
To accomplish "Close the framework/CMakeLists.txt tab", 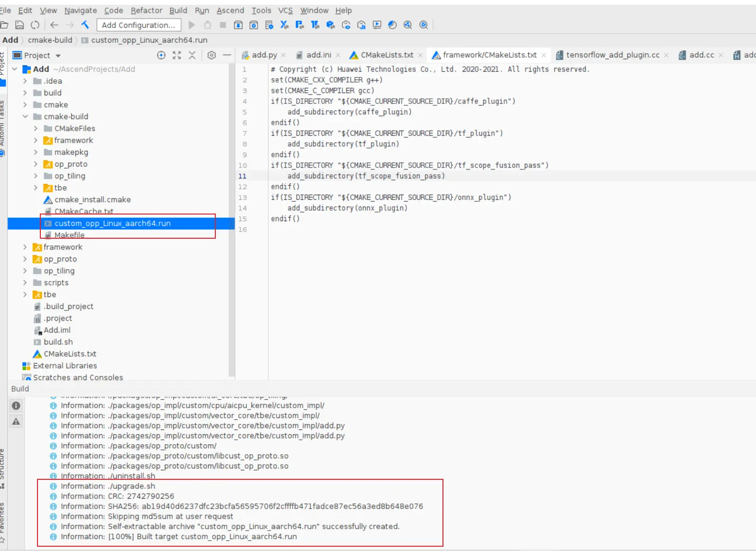I will coord(544,56).
